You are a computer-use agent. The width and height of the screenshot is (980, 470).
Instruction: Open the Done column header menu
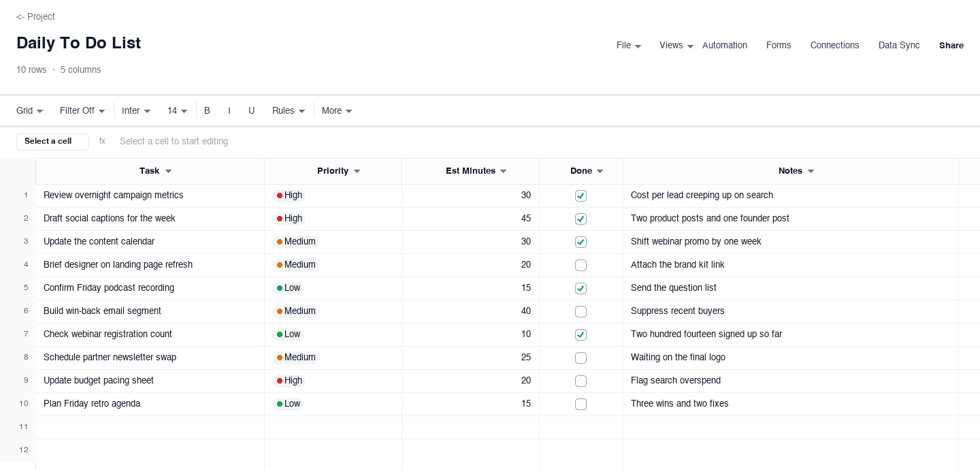point(600,172)
